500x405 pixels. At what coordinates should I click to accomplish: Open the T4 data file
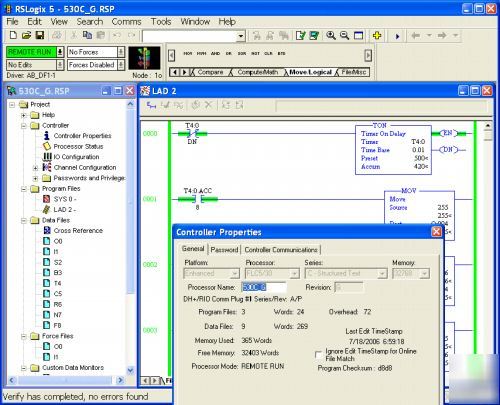[57, 283]
